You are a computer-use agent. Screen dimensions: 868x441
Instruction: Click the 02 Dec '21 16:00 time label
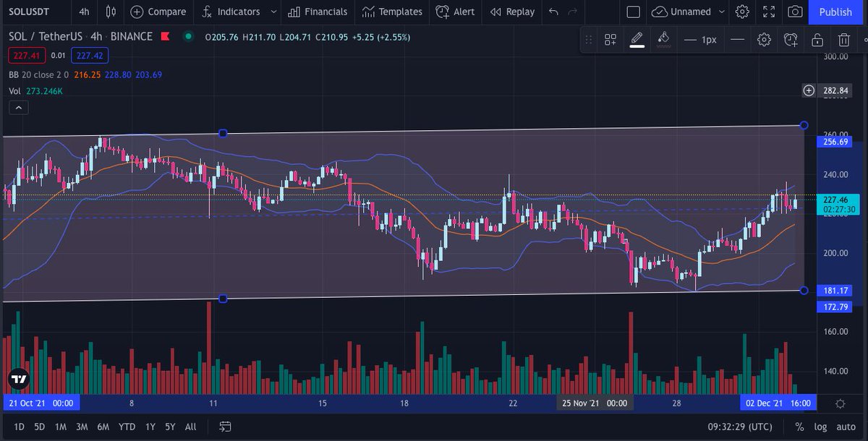[778, 403]
